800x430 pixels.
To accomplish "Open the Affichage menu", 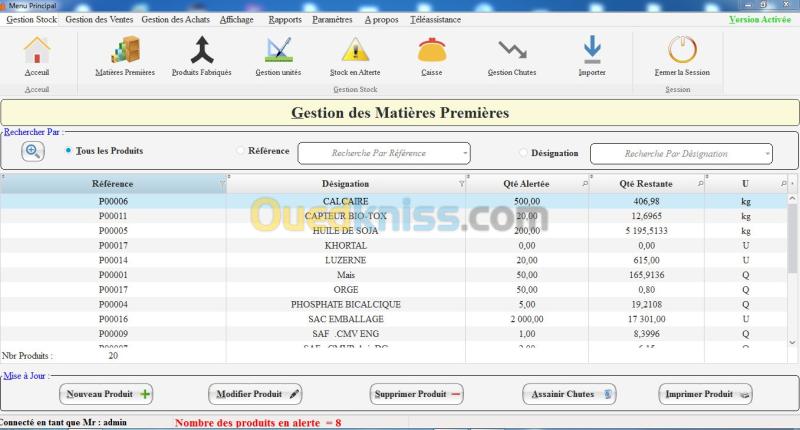I will pos(236,19).
